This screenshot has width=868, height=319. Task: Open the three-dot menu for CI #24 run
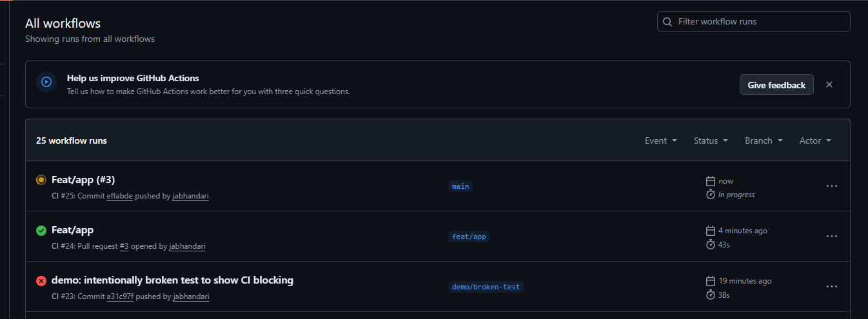[x=832, y=237]
